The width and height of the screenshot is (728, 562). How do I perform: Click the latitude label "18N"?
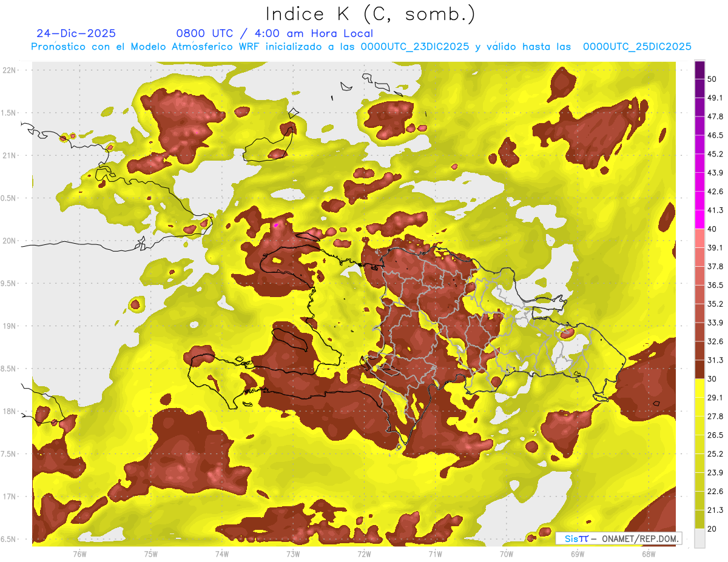tap(8, 412)
